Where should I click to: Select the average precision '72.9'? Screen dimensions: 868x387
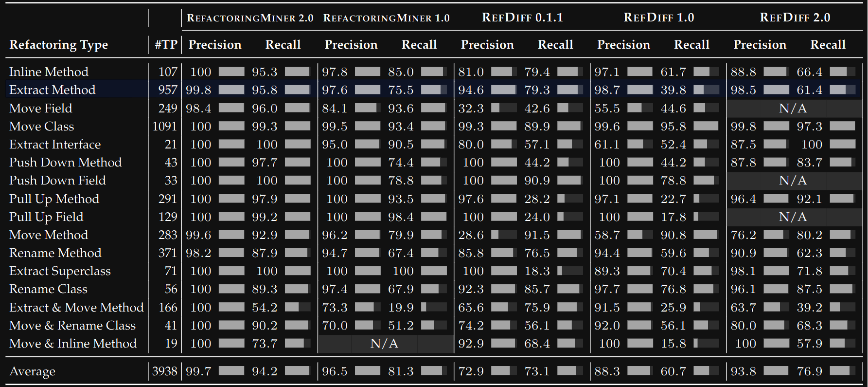point(471,371)
